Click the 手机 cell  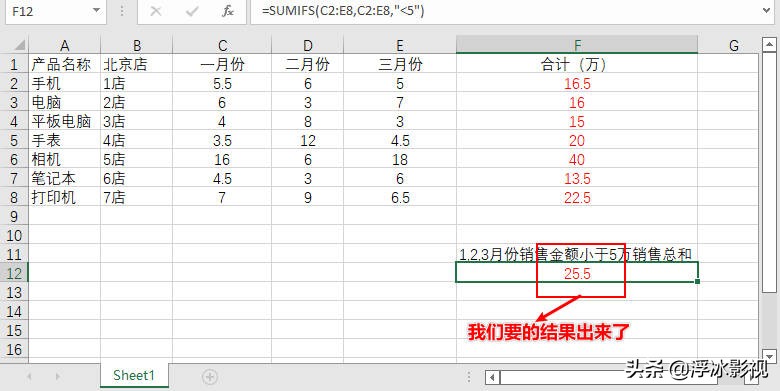(x=65, y=83)
